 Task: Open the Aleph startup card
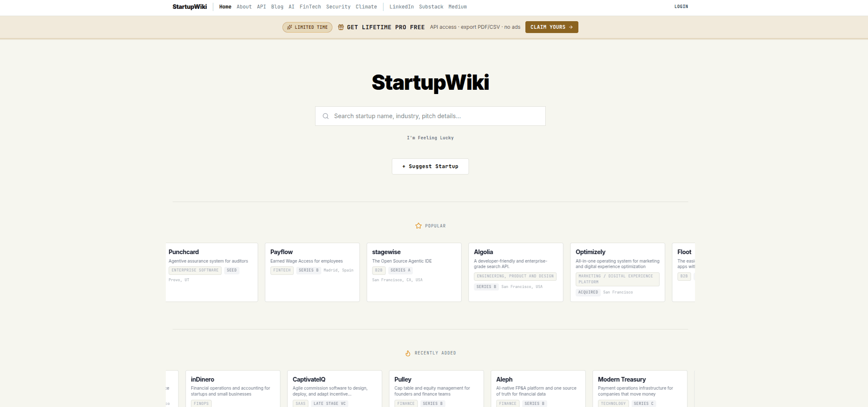pos(538,389)
